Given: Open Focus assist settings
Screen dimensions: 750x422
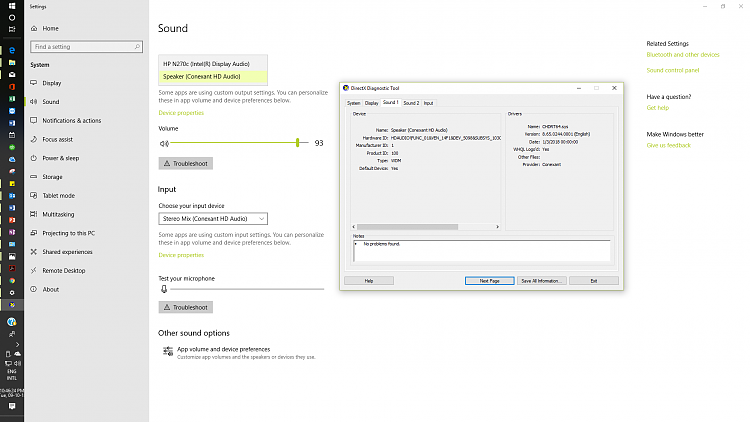Looking at the screenshot, I should pyautogui.click(x=57, y=139).
